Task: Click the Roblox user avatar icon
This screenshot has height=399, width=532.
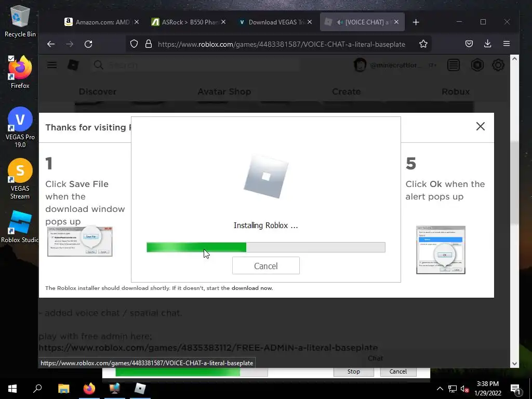Action: point(360,65)
